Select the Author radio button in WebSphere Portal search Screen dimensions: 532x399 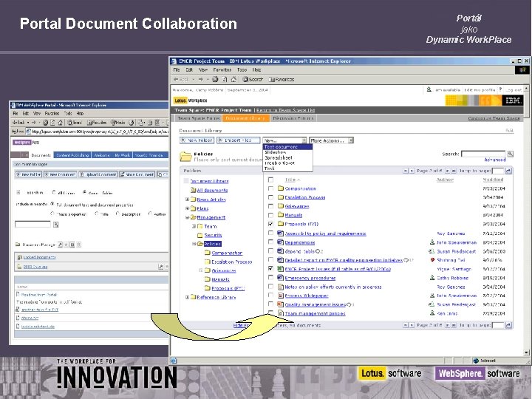coord(150,214)
